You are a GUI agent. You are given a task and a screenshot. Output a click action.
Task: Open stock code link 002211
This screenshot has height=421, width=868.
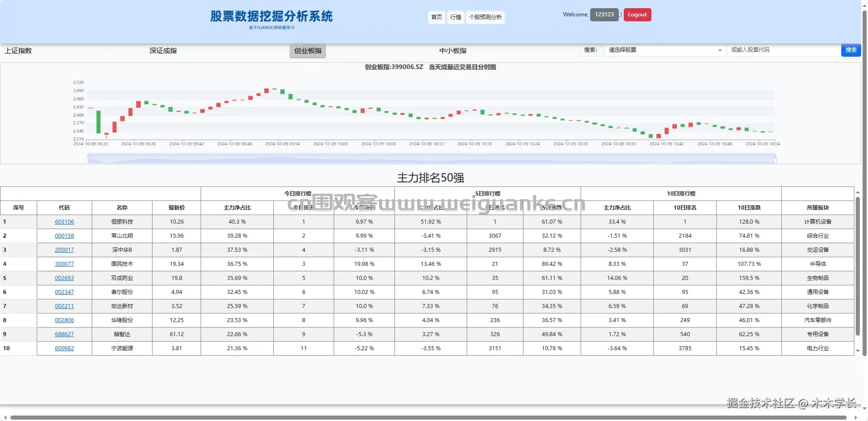(x=64, y=306)
